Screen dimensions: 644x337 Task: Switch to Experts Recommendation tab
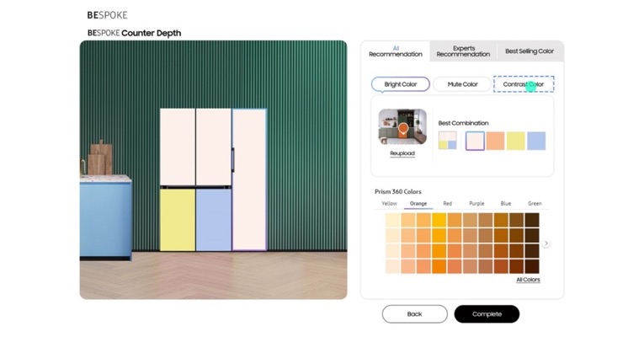tap(463, 51)
